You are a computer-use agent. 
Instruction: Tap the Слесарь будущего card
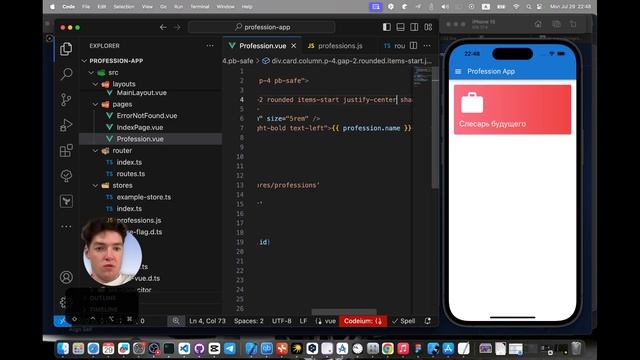[x=512, y=109]
